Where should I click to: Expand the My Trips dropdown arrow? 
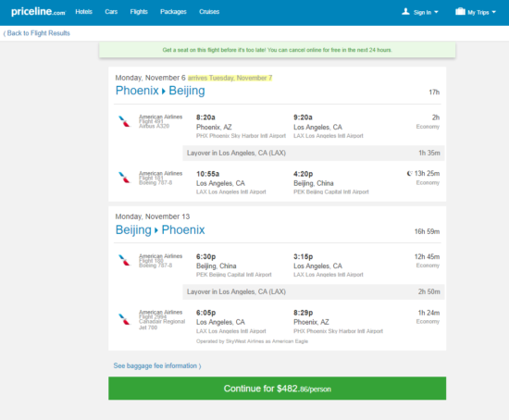[x=494, y=12]
